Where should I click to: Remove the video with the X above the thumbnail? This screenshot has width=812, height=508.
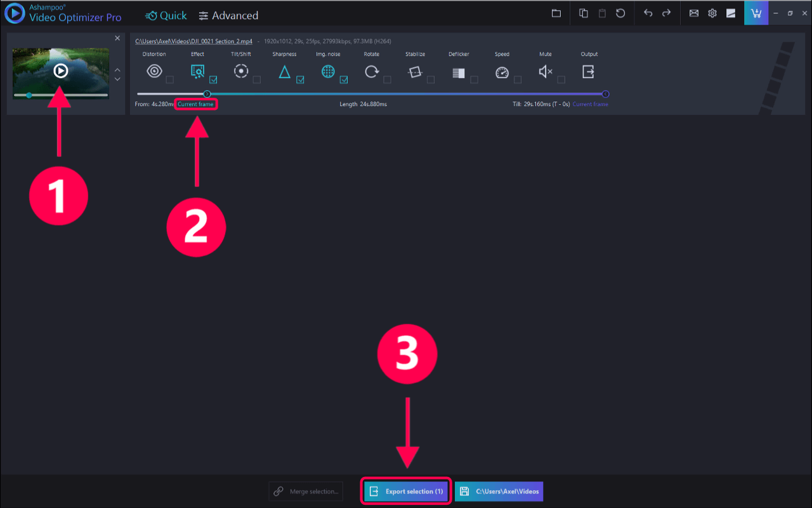coord(117,38)
